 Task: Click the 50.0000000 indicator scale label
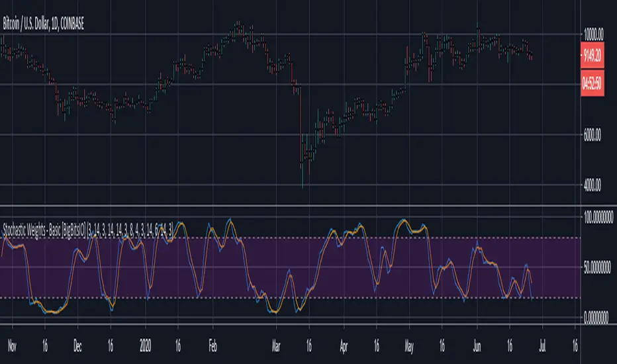pos(597,267)
